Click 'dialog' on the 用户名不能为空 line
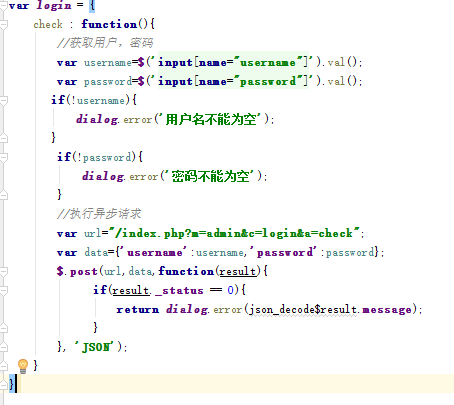 click(x=97, y=119)
